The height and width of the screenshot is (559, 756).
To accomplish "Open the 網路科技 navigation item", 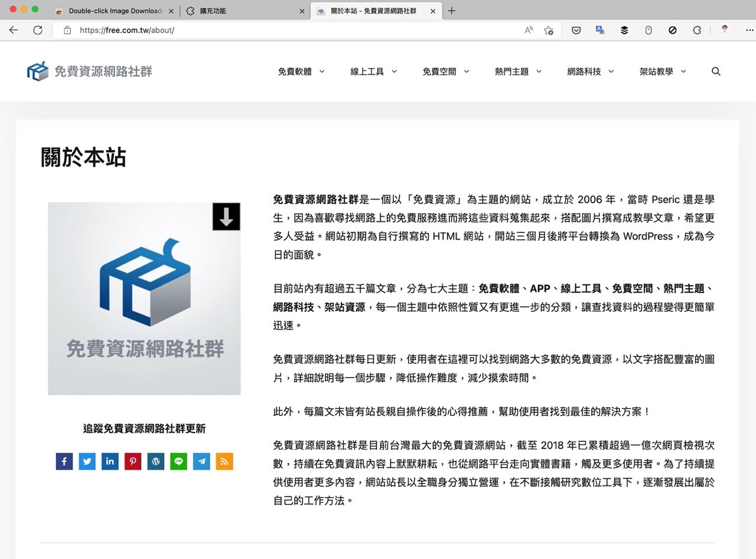I will click(584, 71).
